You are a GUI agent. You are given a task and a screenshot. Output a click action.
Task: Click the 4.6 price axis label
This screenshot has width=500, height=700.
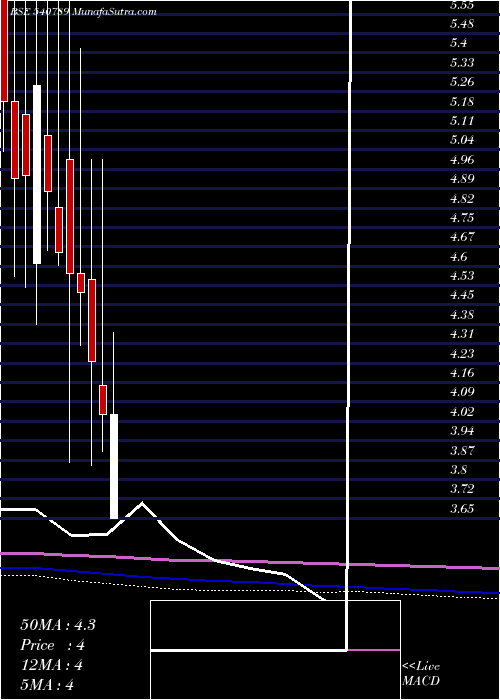[459, 257]
